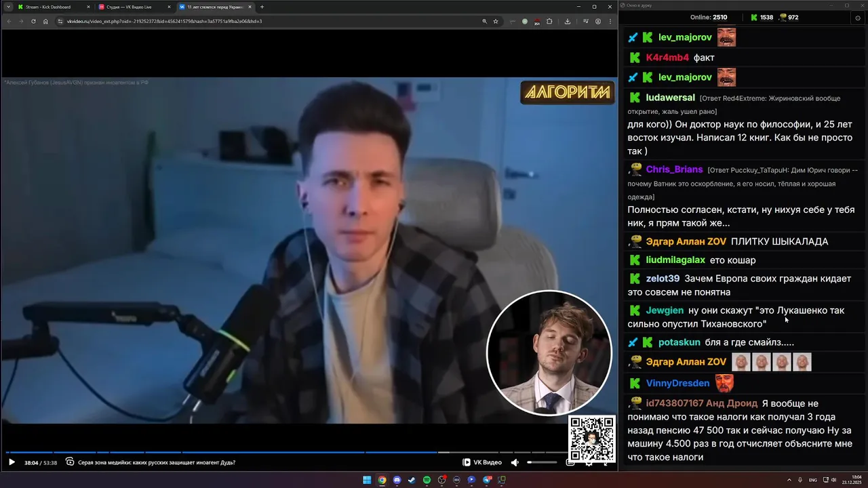Mute the video with the speaker icon

[515, 462]
